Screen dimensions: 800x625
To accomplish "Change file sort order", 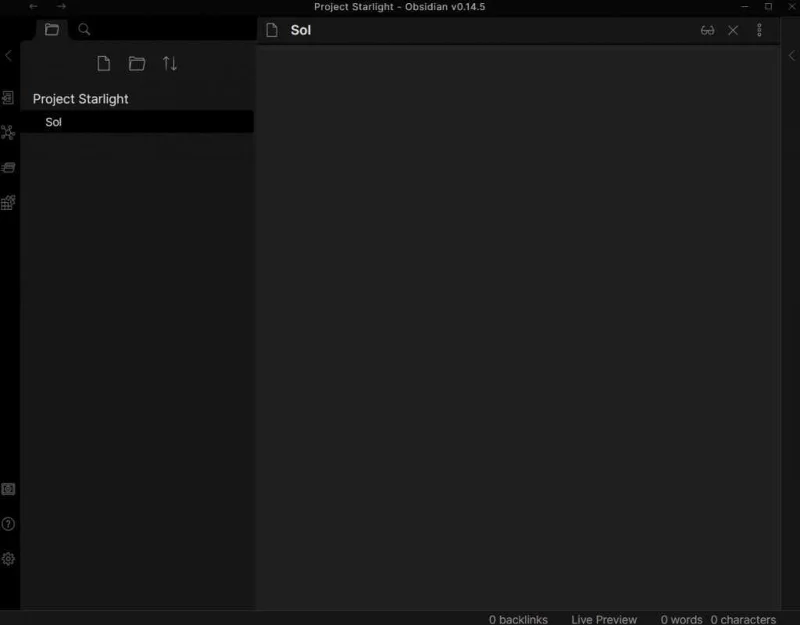I will pyautogui.click(x=170, y=64).
